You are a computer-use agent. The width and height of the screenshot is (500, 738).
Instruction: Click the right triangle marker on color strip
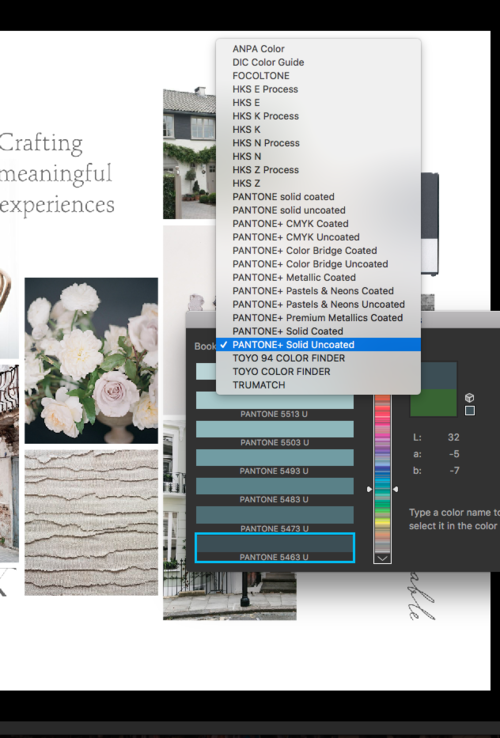pyautogui.click(x=395, y=489)
